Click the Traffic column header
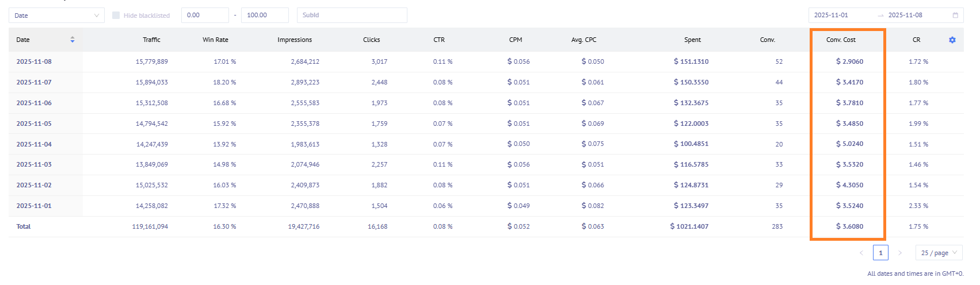 (151, 40)
